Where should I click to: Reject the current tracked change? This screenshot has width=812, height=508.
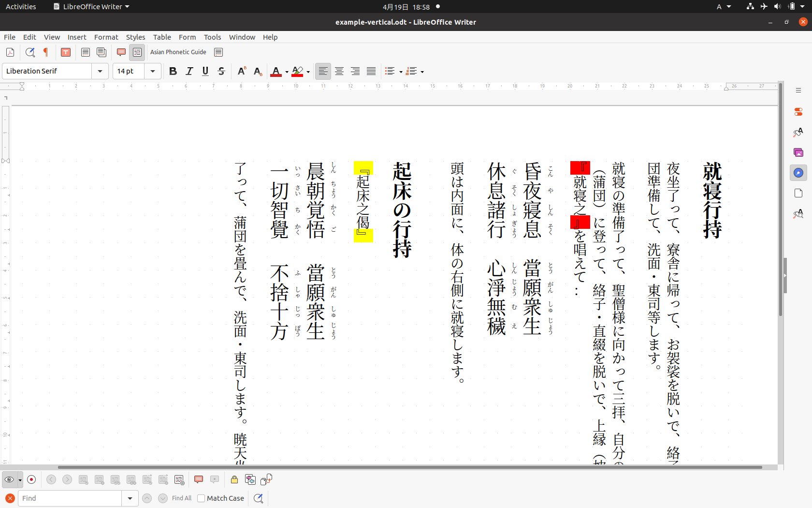coord(100,479)
